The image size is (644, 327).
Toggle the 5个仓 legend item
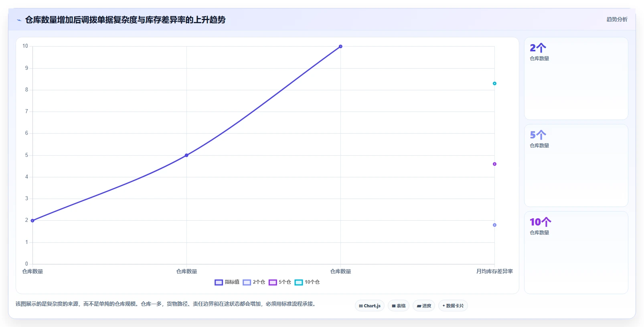click(x=280, y=282)
